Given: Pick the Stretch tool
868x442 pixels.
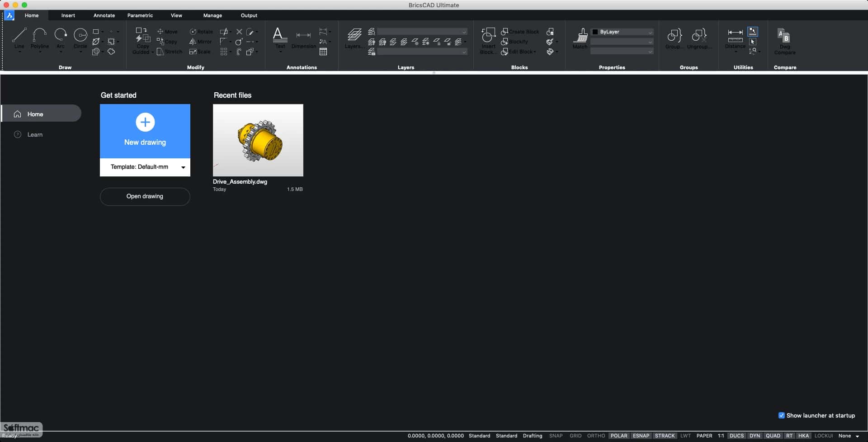Looking at the screenshot, I should [x=170, y=52].
